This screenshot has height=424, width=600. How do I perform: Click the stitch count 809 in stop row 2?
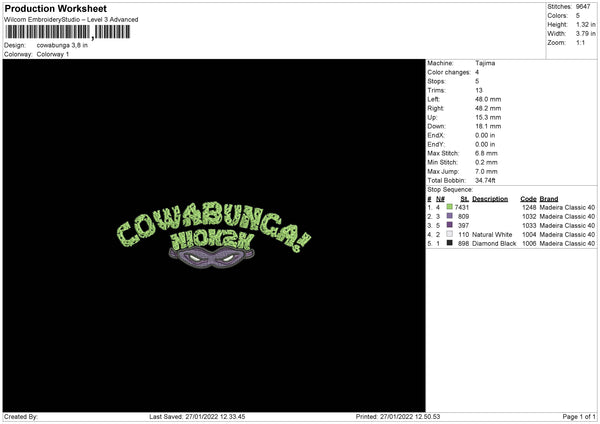click(463, 217)
